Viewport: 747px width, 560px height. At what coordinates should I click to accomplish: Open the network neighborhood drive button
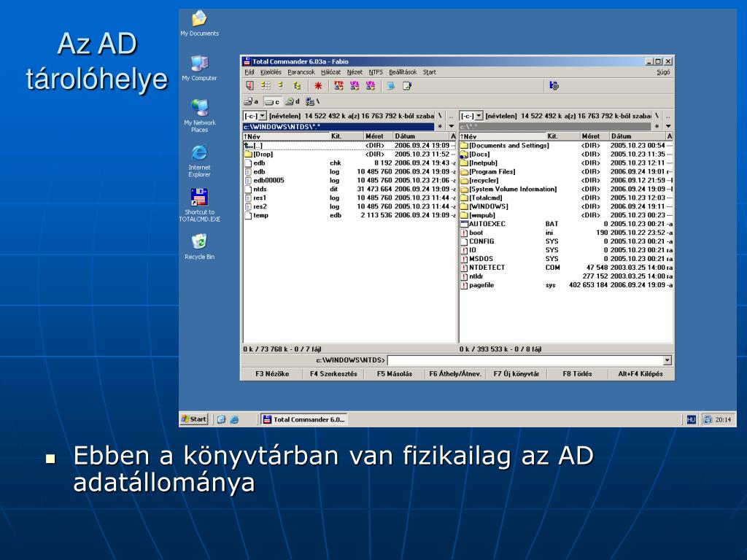point(312,101)
